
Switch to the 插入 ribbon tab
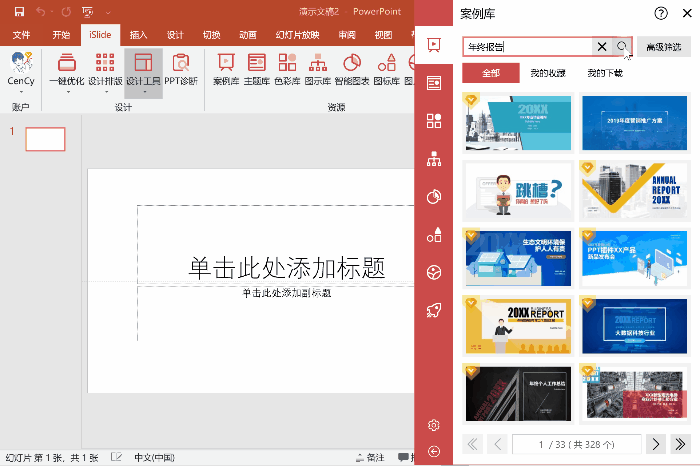point(138,34)
